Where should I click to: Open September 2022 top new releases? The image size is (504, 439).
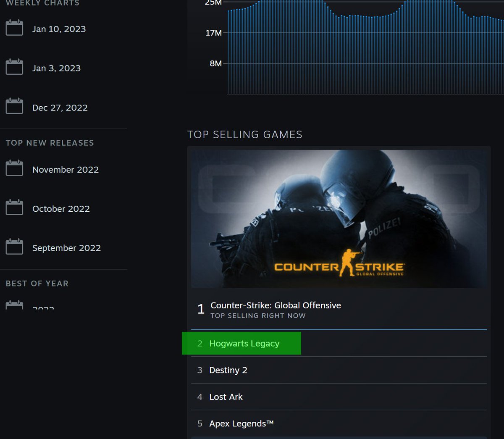point(67,248)
